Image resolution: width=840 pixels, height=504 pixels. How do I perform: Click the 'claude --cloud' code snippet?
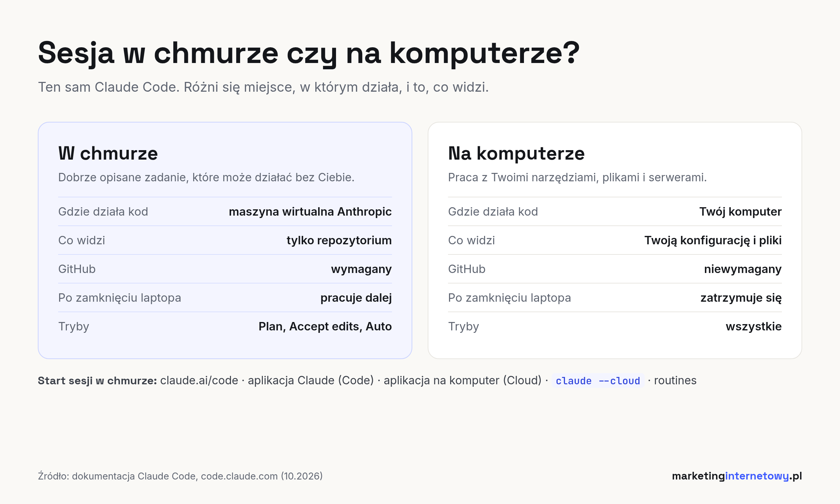pyautogui.click(x=598, y=381)
